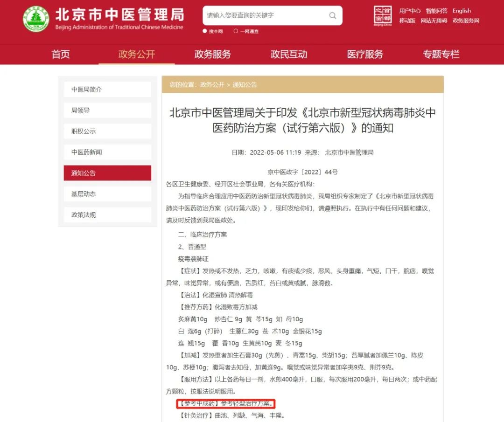Open the 专题专栏 section
The image size is (504, 422).
441,55
